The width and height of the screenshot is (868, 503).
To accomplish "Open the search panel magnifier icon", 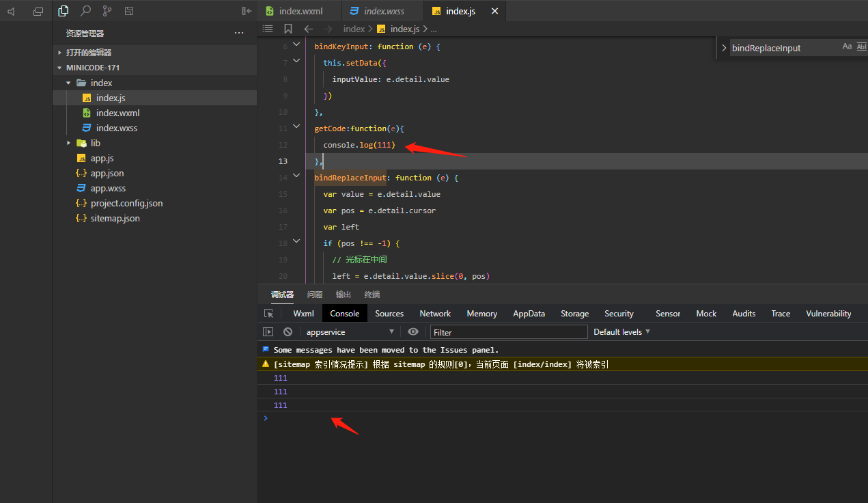I will [85, 11].
